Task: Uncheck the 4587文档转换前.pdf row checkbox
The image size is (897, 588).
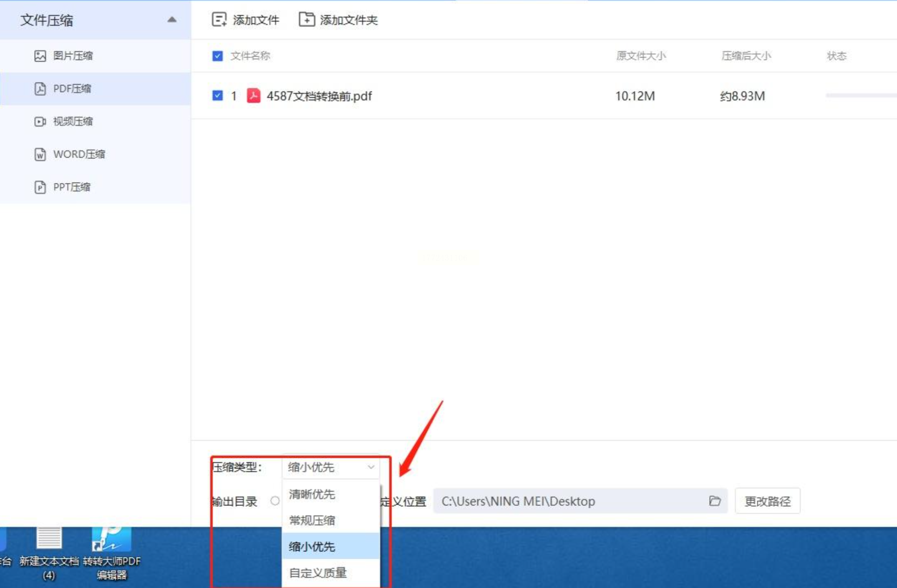Action: [x=217, y=96]
